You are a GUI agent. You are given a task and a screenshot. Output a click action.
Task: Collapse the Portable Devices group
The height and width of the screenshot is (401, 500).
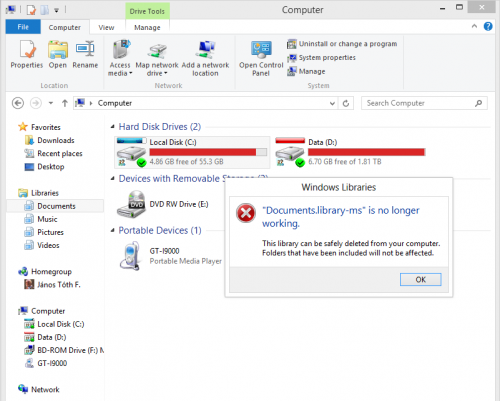pos(113,230)
